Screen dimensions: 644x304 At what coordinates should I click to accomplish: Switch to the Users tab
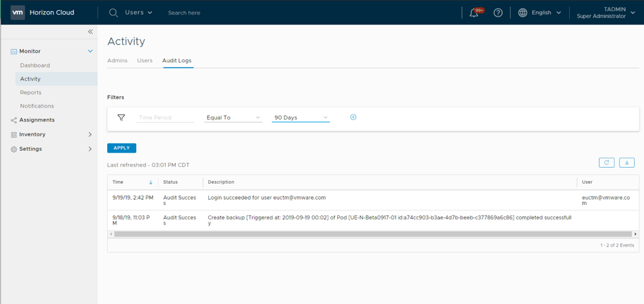145,61
